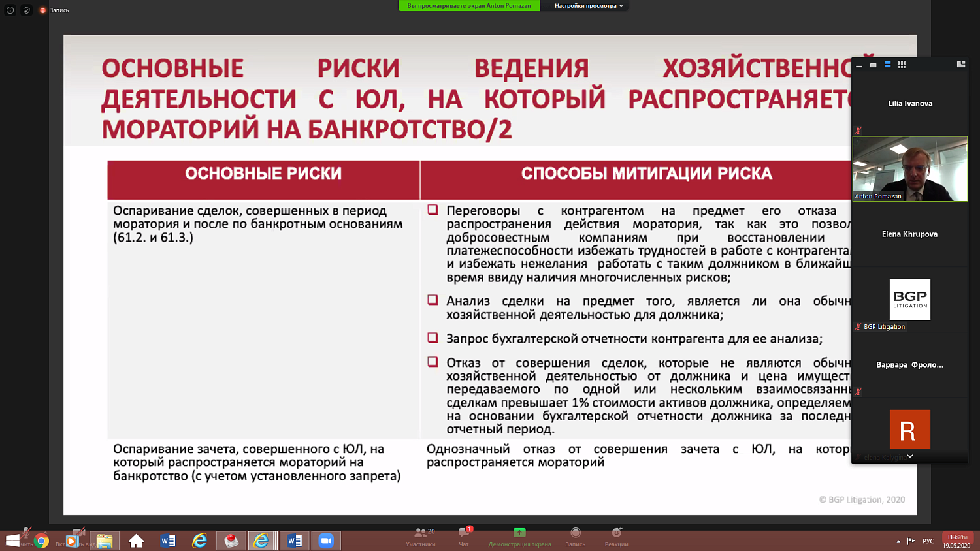Click the clock showing 19.05.2020

956,541
